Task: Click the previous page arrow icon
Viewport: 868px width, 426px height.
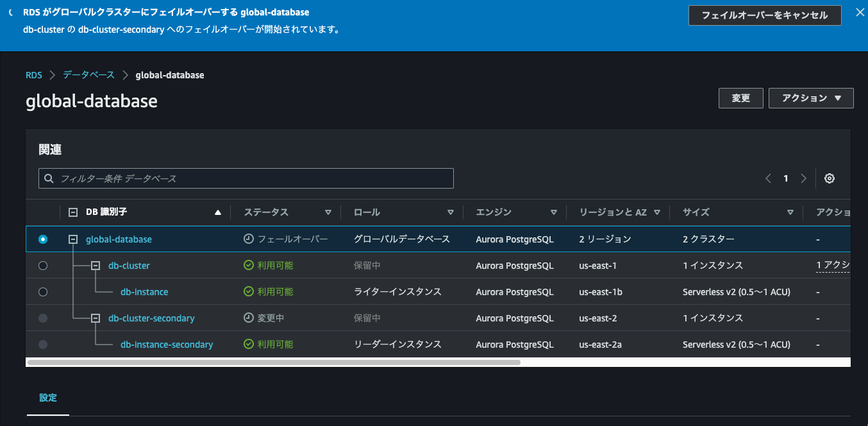Action: click(768, 178)
